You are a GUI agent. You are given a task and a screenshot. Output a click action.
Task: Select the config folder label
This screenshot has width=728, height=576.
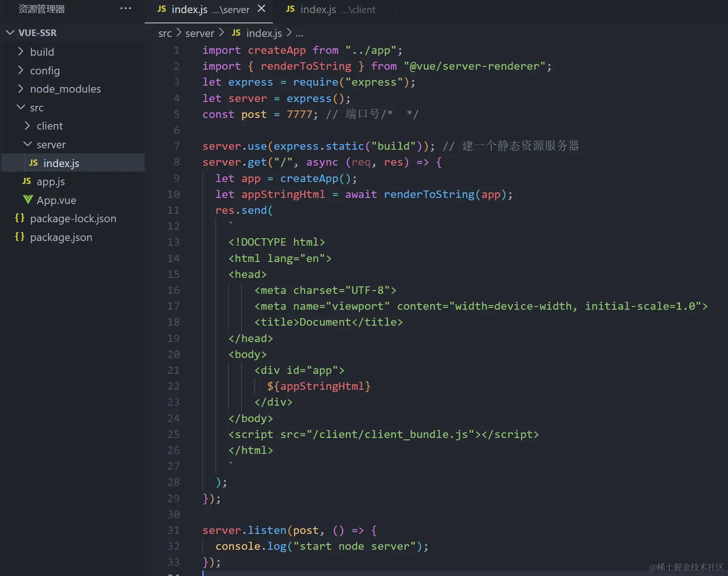(x=45, y=71)
